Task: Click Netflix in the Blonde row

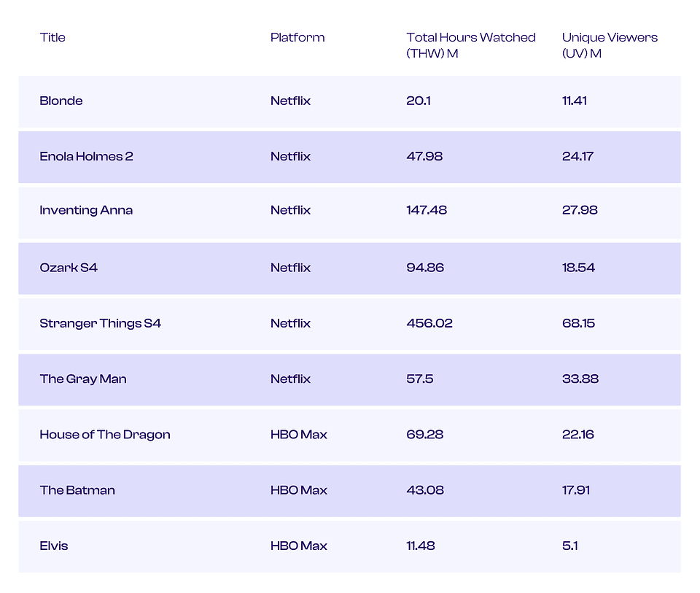Action: [290, 101]
